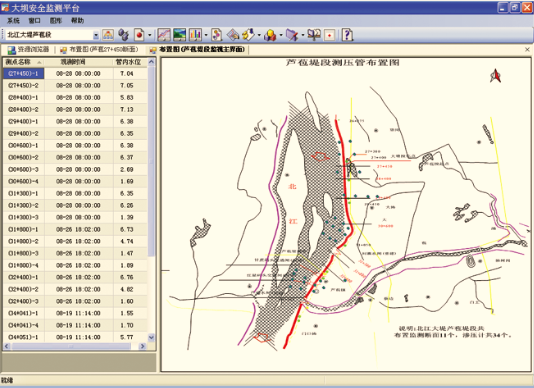Image resolution: width=534 pixels, height=388 pixels.
Task: Click the red dot square icon
Action: point(329,35)
